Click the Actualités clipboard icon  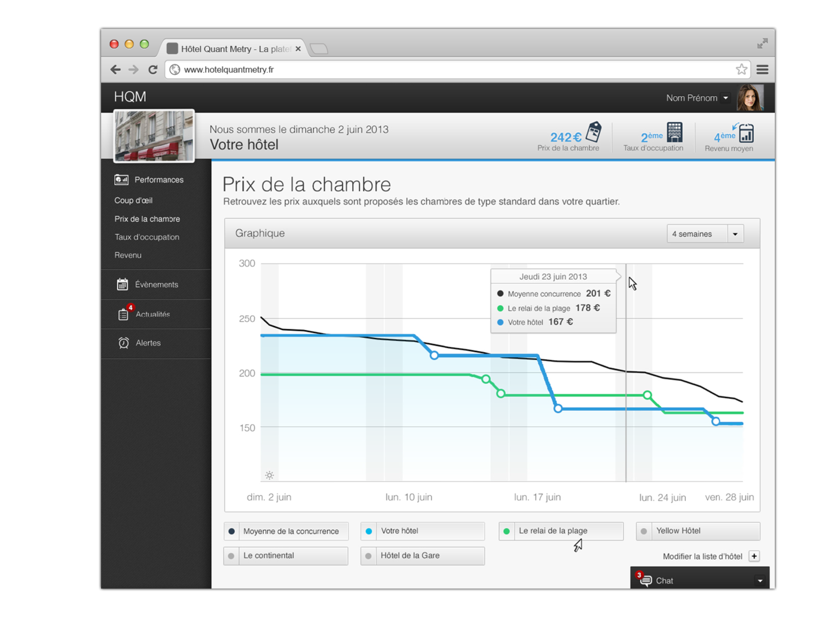pos(123,313)
